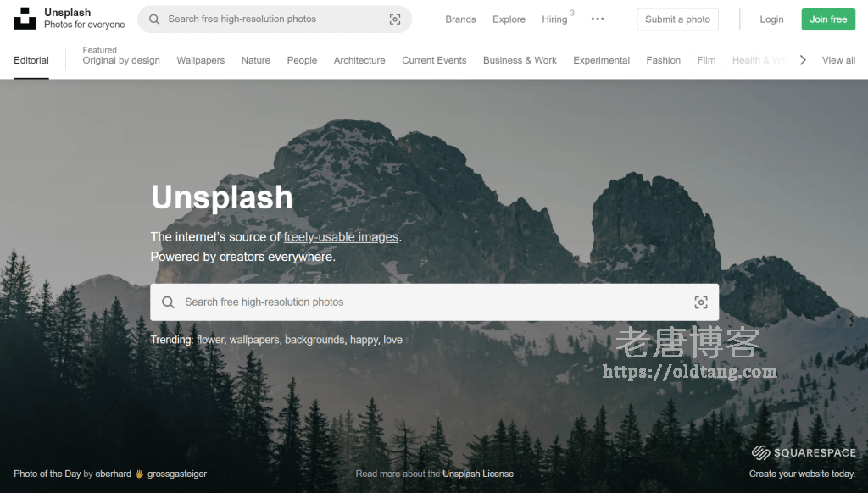Go to the Architecture category
Screen dimensions: 868x493
pyautogui.click(x=359, y=60)
